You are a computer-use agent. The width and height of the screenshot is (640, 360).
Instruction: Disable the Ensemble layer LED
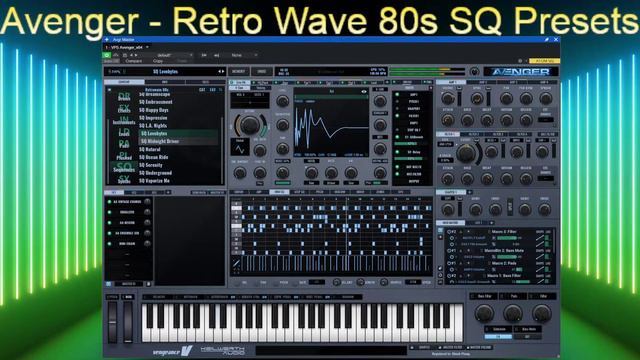click(109, 233)
